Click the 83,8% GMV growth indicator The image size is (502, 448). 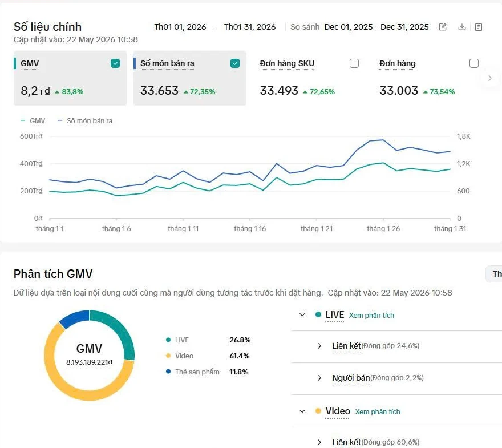pyautogui.click(x=69, y=92)
